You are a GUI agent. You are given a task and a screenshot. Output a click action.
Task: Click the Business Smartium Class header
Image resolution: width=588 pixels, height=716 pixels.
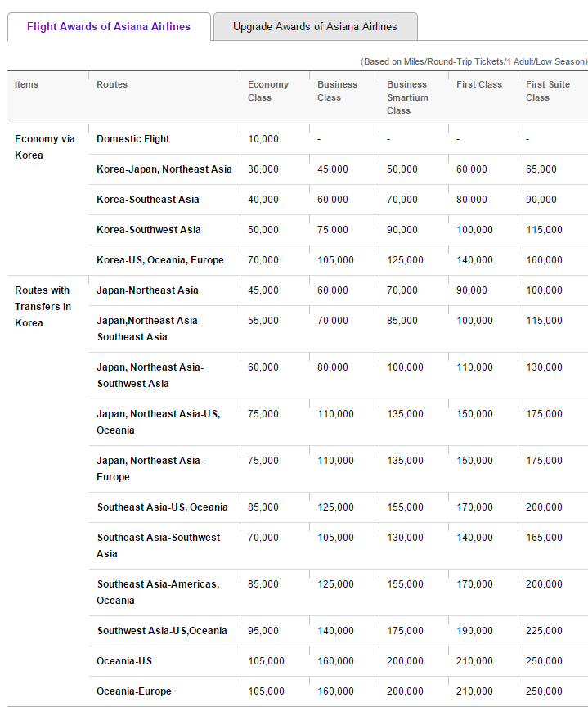407,97
